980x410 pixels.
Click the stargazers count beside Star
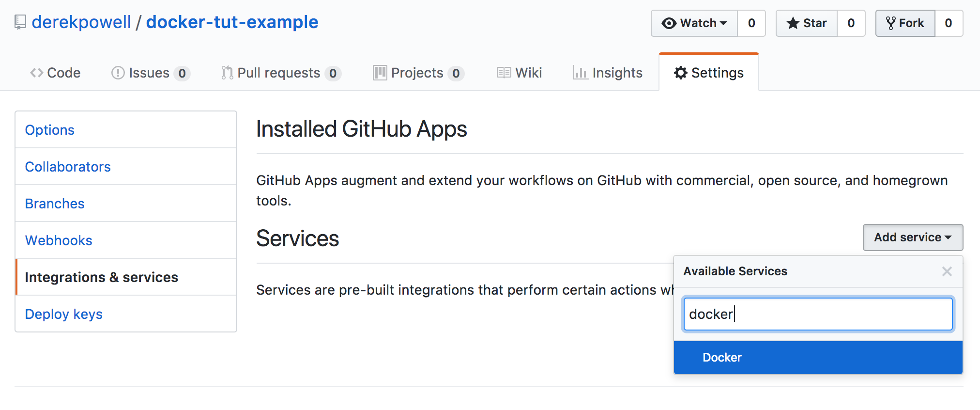tap(851, 23)
